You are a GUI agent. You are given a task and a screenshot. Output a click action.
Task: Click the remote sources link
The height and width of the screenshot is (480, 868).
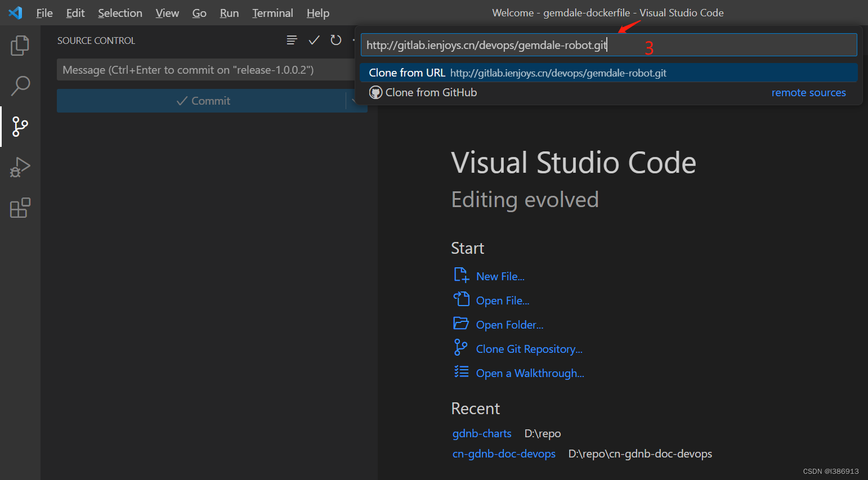[809, 92]
